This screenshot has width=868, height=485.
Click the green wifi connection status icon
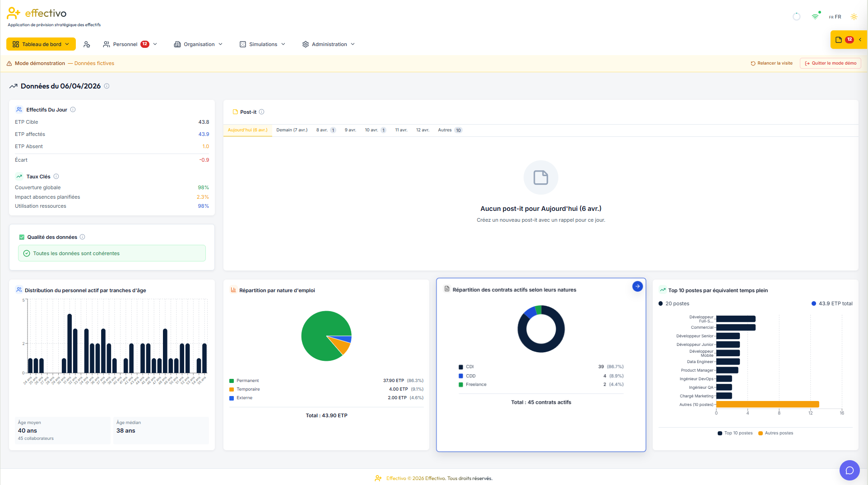(816, 16)
